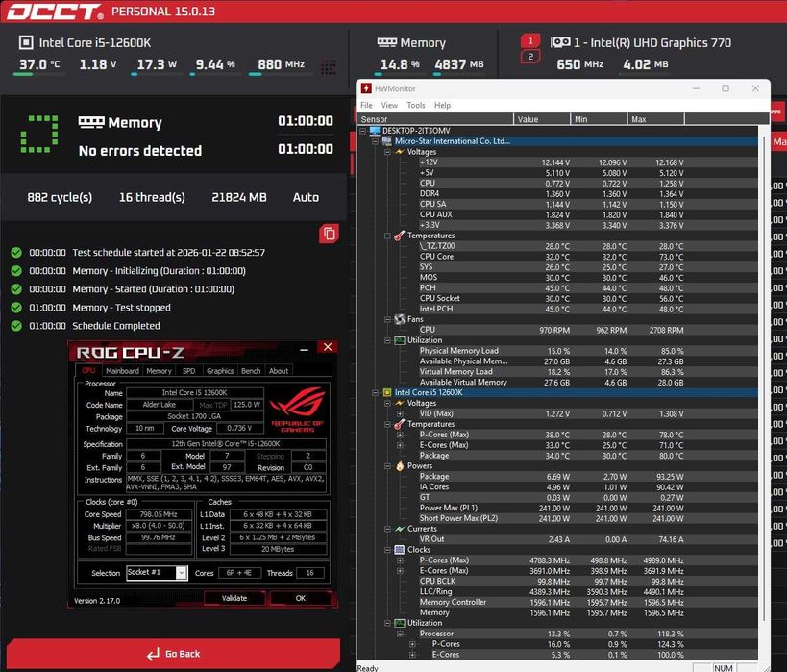Click the Max column header in HWMonitor
Screen dimensions: 787x672
point(655,119)
